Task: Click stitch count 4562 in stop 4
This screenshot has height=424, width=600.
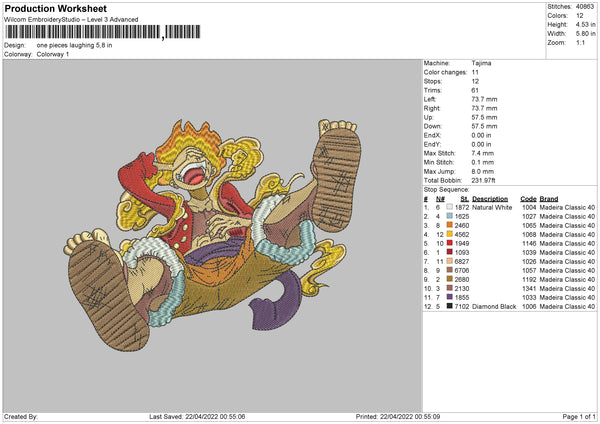Action: pyautogui.click(x=462, y=235)
